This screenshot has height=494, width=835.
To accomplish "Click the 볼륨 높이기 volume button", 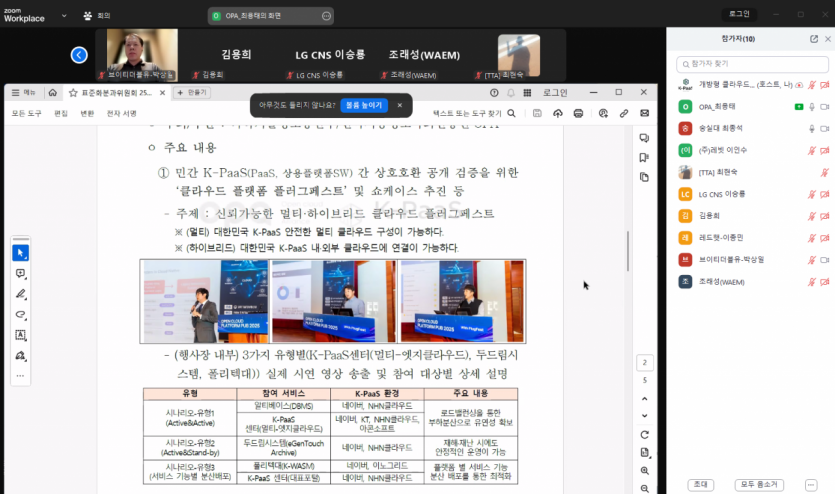I will (x=363, y=104).
